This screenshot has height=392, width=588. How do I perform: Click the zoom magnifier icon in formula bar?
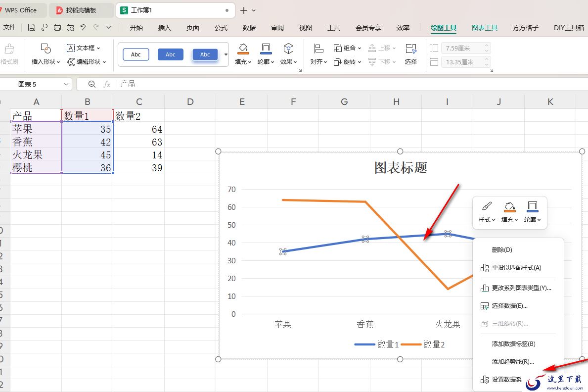click(x=92, y=84)
